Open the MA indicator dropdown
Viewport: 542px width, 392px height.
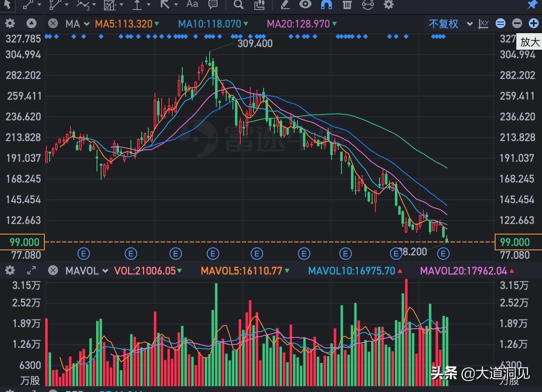pyautogui.click(x=78, y=24)
